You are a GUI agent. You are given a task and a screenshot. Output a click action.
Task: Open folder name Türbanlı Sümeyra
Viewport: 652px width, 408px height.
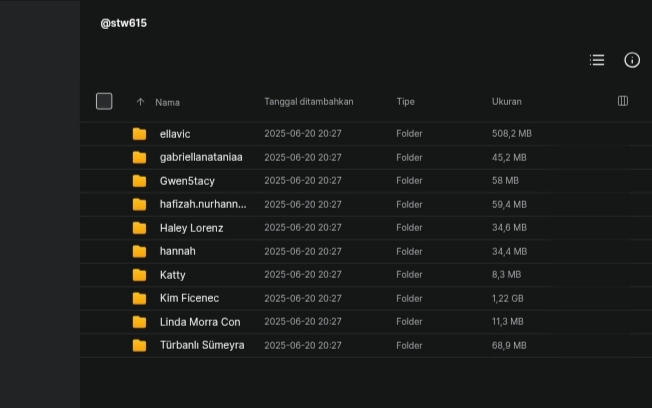click(x=202, y=345)
